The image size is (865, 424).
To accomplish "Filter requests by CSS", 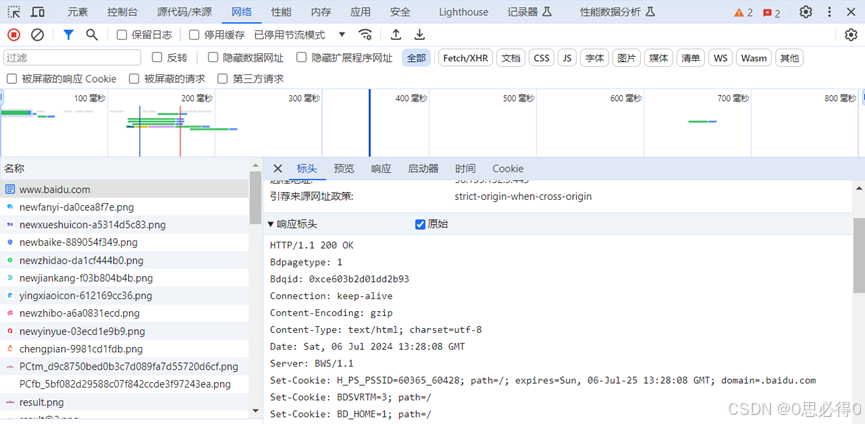I will click(542, 58).
